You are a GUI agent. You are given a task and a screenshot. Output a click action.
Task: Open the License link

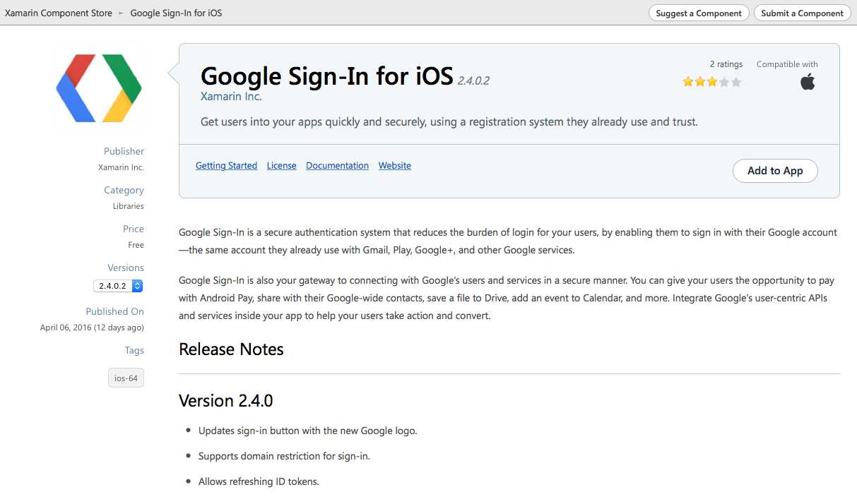coord(281,166)
